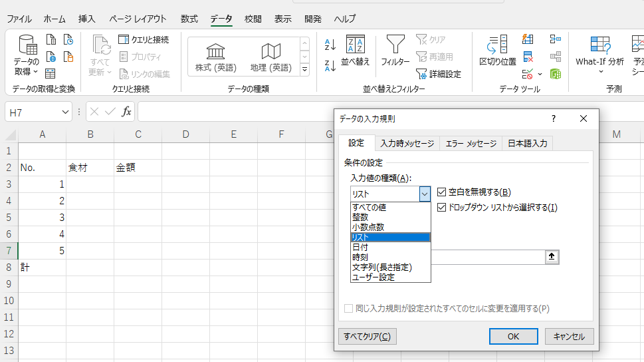Image resolution: width=644 pixels, height=362 pixels.
Task: Click 再適用 reapply filter
Action: click(x=435, y=57)
